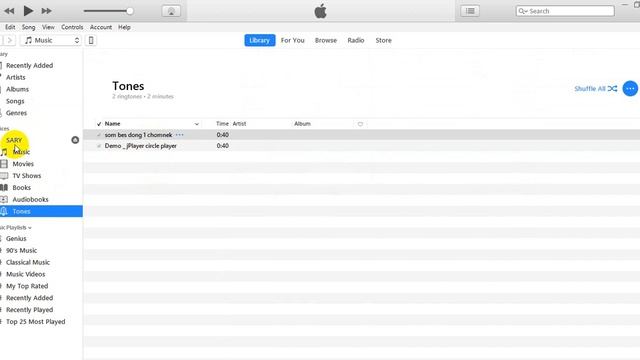Open the My Top Rated playlist
Viewport: 640px width, 360px height.
point(27,286)
